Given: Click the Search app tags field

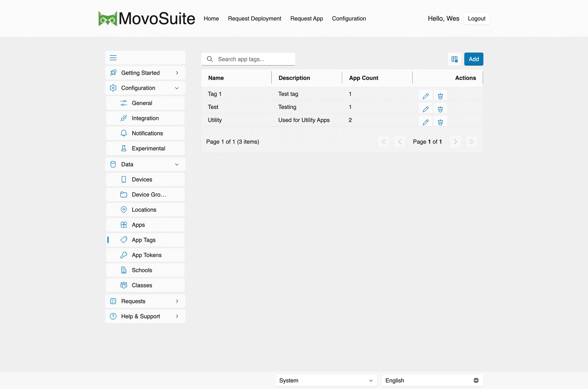Looking at the screenshot, I should (248, 59).
